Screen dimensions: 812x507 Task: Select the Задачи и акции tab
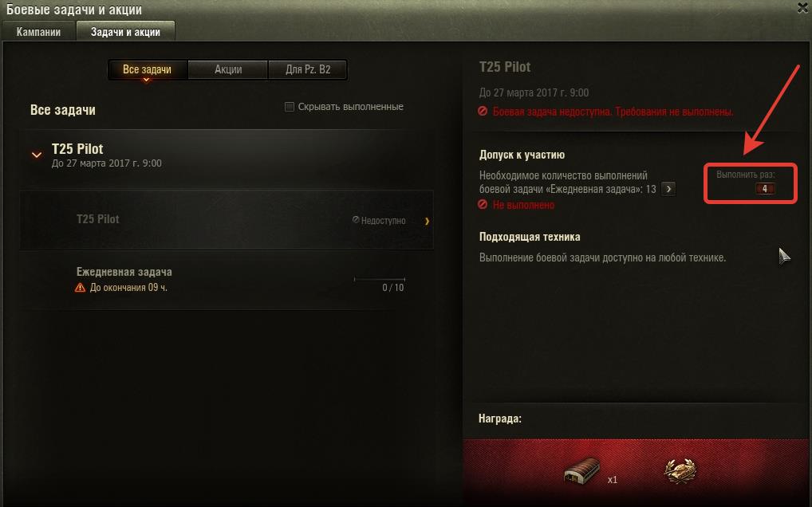[125, 32]
